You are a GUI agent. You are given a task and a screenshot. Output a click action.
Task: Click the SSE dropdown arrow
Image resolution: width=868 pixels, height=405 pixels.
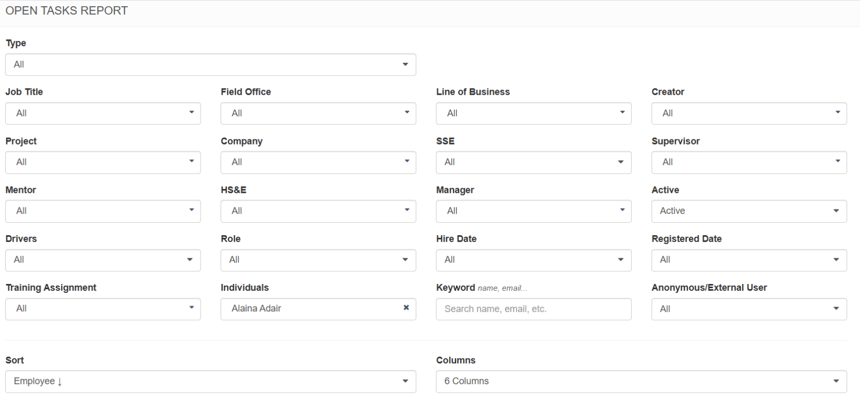pos(621,162)
